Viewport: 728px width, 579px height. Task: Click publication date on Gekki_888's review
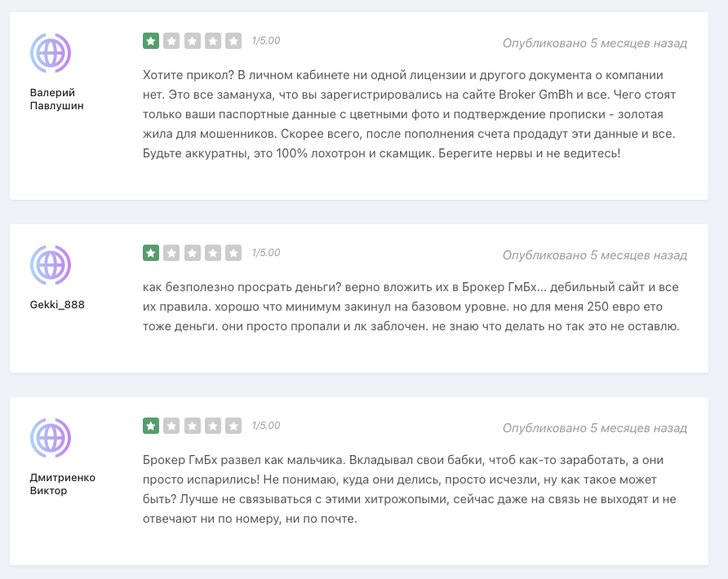(594, 254)
